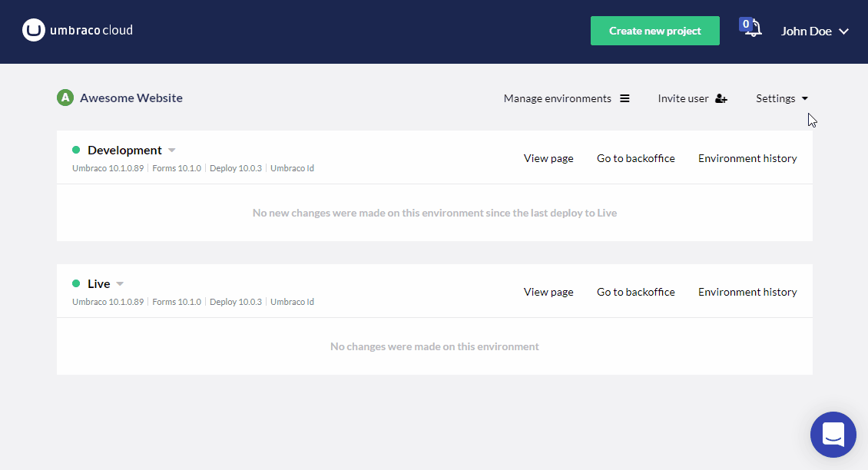This screenshot has height=470, width=868.
Task: Expand the John Doe account menu
Action: 814,31
